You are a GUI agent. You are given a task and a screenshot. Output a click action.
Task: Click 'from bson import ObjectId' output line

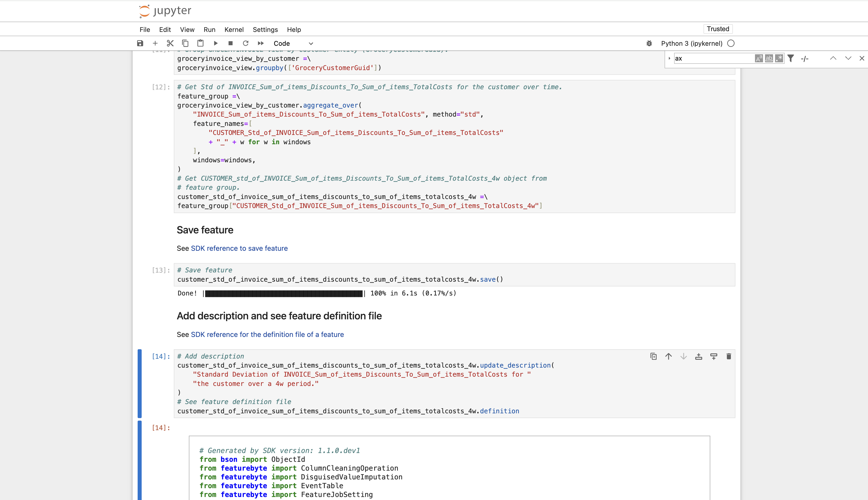pos(252,460)
